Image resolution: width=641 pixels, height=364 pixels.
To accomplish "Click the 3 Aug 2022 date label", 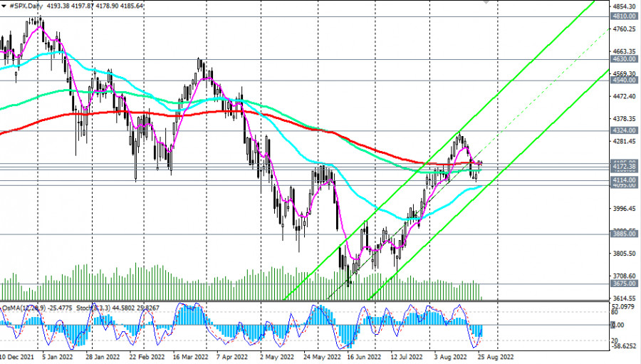I will [x=451, y=357].
